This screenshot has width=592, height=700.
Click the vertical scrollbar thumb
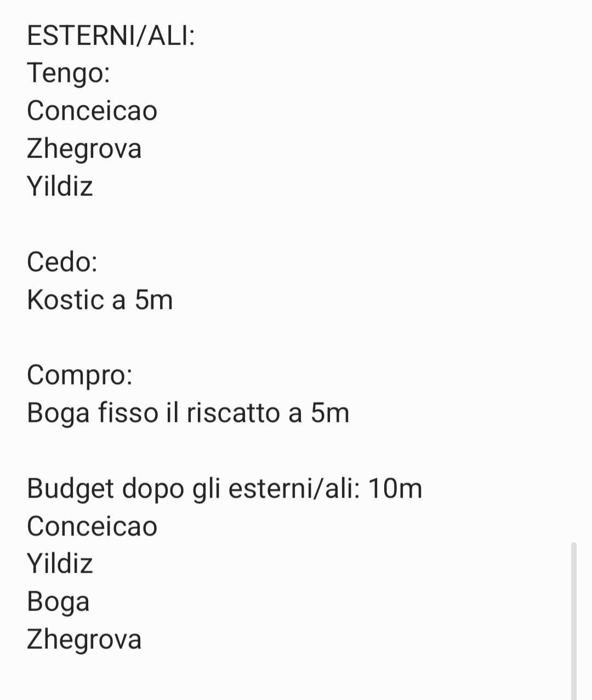(573, 620)
